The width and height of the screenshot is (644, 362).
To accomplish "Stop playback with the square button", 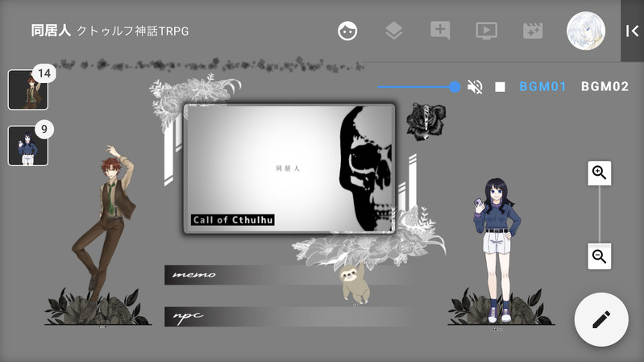I will coord(500,87).
